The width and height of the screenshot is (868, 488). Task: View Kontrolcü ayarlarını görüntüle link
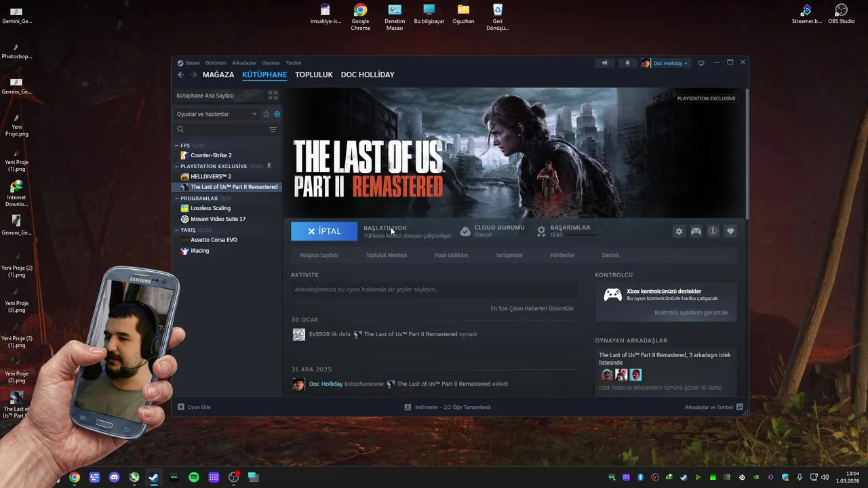click(x=691, y=312)
